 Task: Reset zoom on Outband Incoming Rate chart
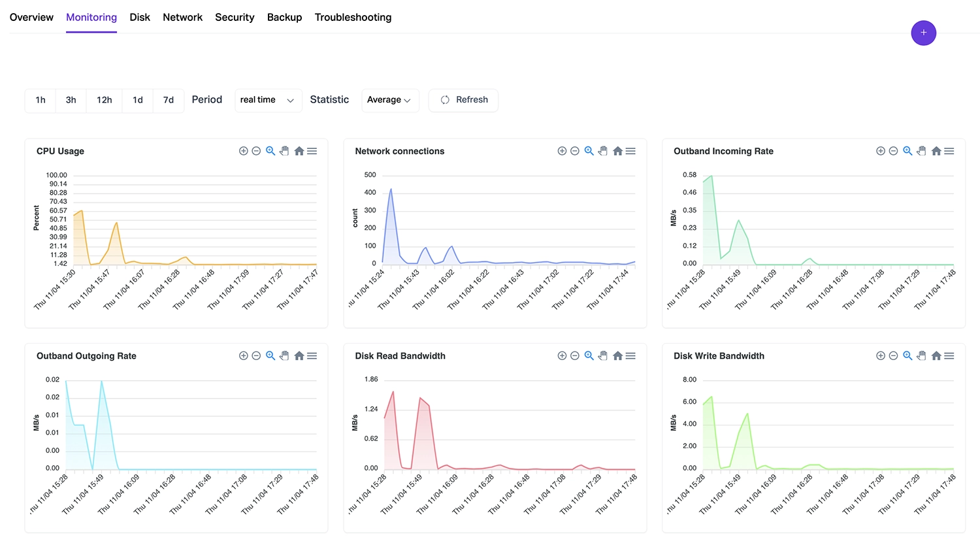(x=936, y=151)
